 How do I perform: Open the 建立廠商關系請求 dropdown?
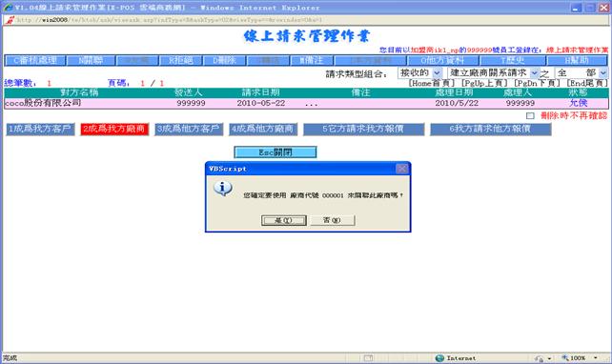click(535, 73)
